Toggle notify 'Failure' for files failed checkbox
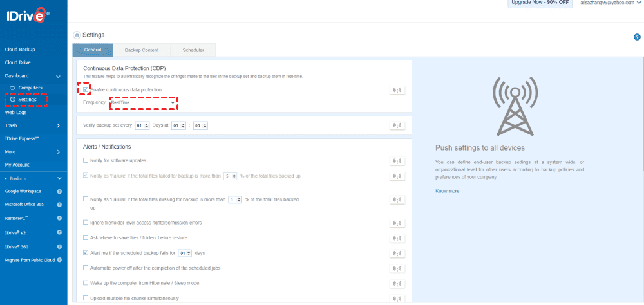644x305 pixels. [86, 175]
